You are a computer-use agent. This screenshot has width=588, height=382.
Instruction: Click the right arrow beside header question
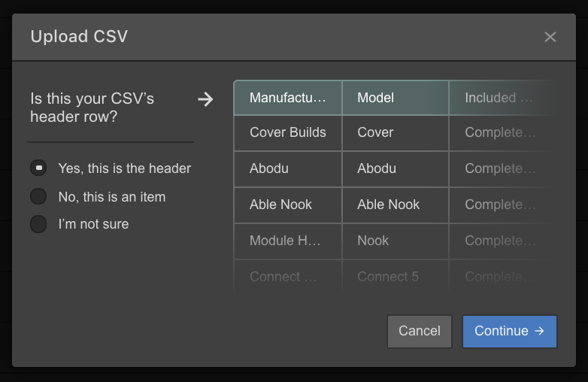205,99
